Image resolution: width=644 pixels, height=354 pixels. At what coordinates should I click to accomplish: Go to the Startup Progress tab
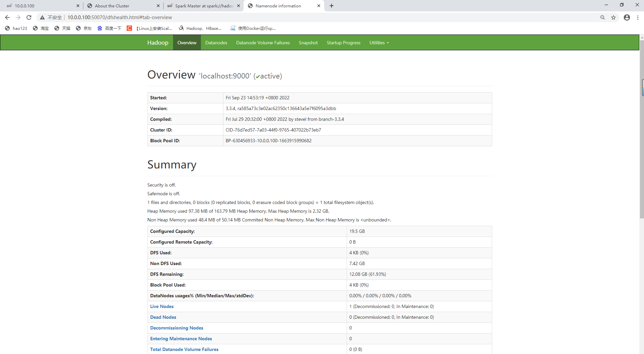point(343,43)
